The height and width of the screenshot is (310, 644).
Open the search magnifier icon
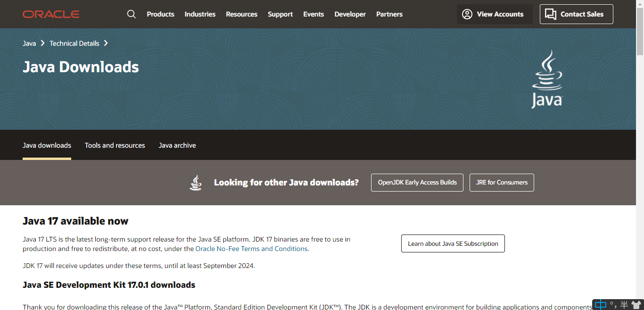[x=132, y=14]
